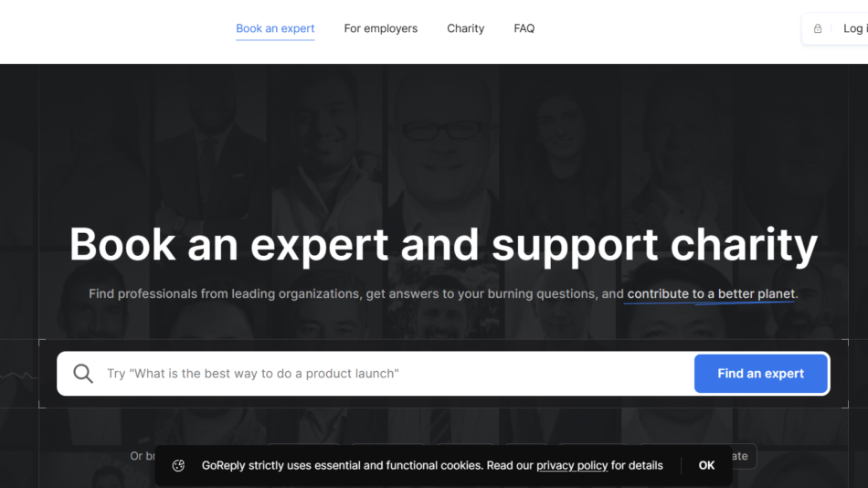This screenshot has height=488, width=868.
Task: Navigate to the FAQ page
Action: tap(524, 28)
